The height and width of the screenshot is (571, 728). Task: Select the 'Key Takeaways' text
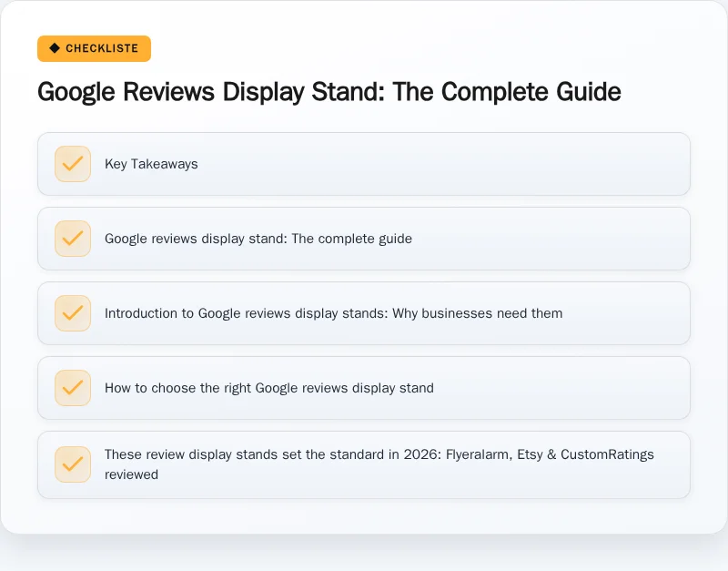tap(151, 164)
